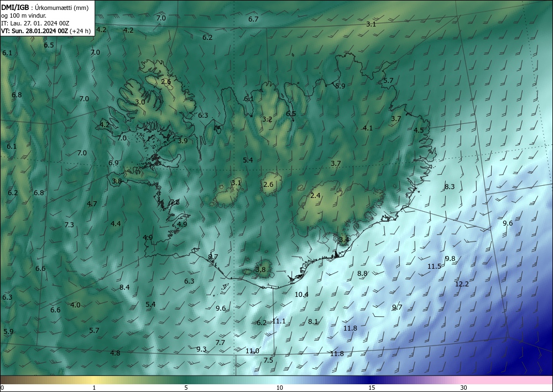The image size is (553, 392).
Task: Click the 'IT: Lau. 27. 01. 2024 00Z' line
Action: pyautogui.click(x=35, y=23)
